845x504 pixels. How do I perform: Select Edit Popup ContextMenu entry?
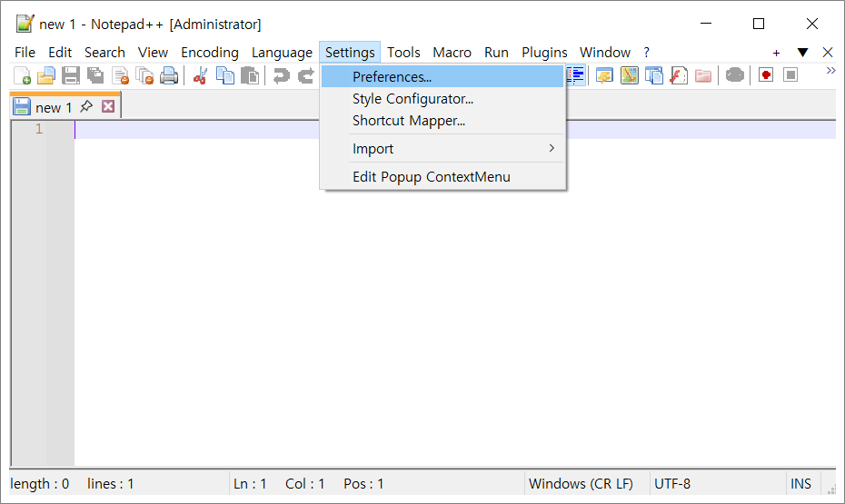point(442,176)
